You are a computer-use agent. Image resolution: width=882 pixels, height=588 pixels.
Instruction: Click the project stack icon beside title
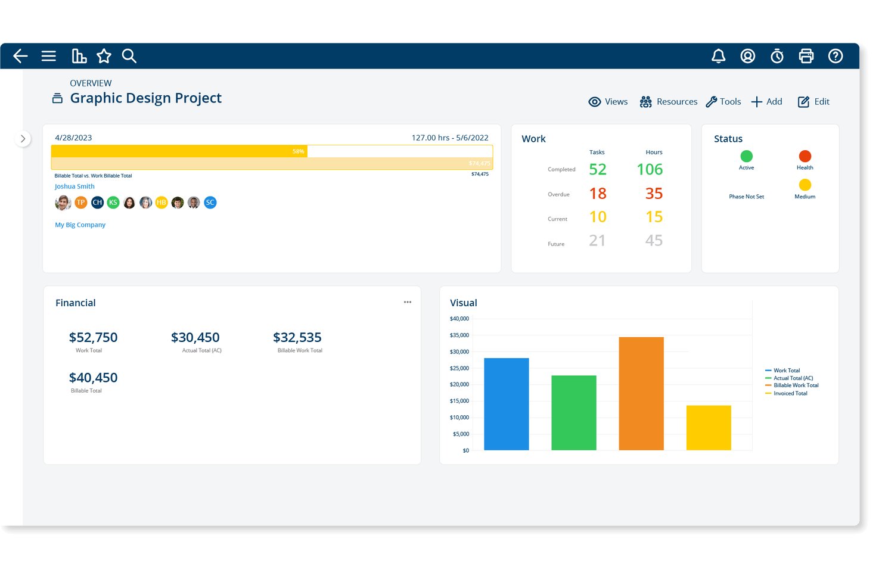tap(57, 98)
